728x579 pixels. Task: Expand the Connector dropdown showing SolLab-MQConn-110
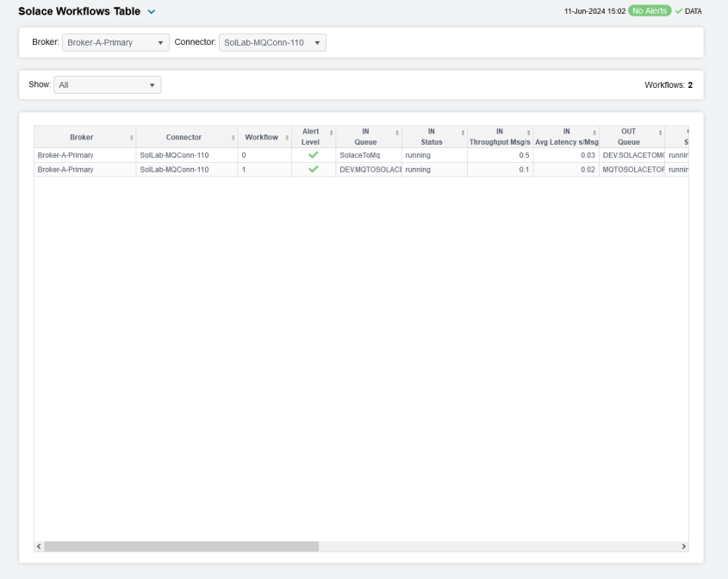272,42
